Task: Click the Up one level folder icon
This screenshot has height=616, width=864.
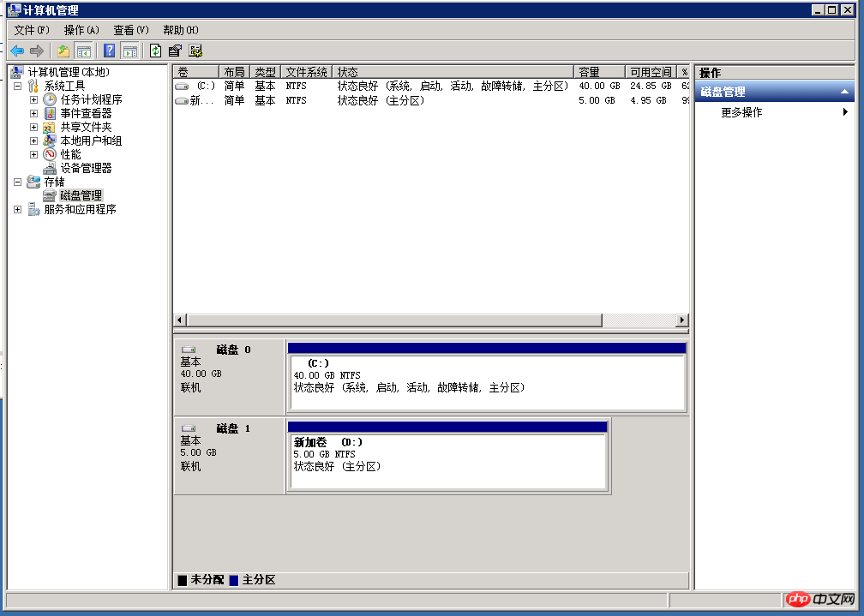Action: (x=63, y=51)
